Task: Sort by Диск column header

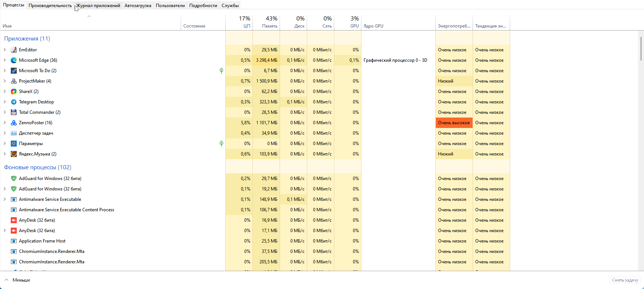Action: click(293, 22)
